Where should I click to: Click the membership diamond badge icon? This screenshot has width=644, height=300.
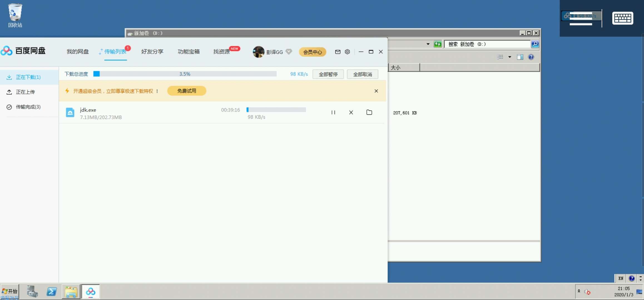tap(289, 51)
